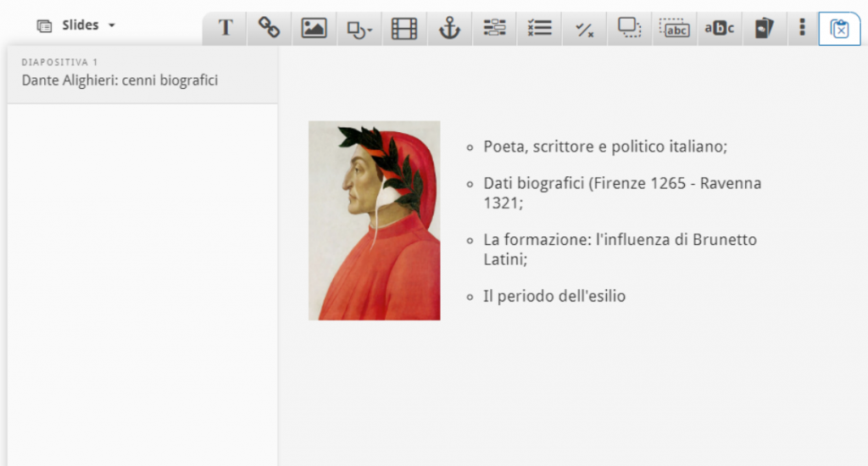
Task: Click the flashcards icon
Action: [x=765, y=28]
